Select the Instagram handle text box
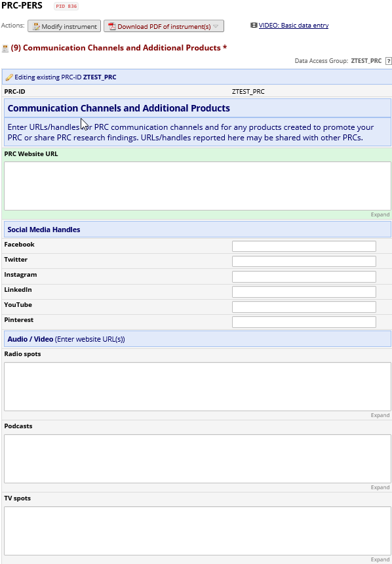Screen dimensions: 392x564 point(304,277)
